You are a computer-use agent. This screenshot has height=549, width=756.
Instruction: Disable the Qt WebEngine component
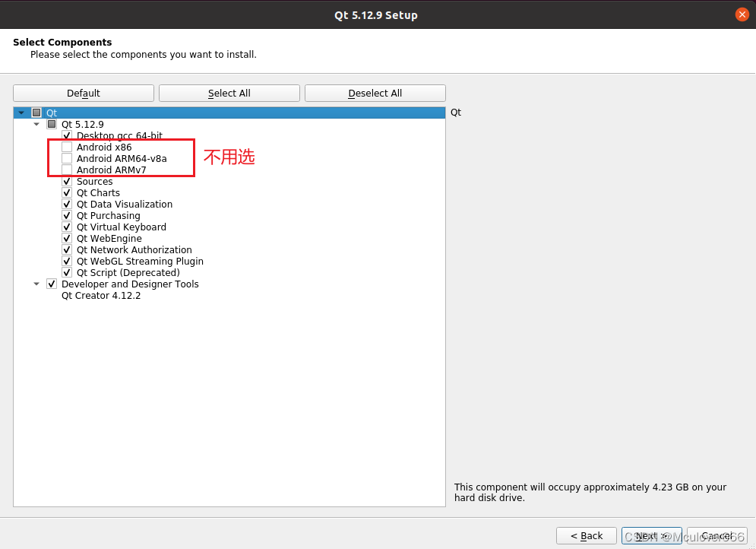tap(67, 238)
